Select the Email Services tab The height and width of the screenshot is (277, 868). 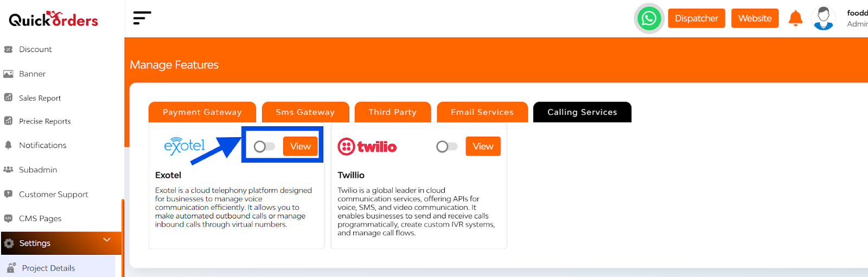482,112
